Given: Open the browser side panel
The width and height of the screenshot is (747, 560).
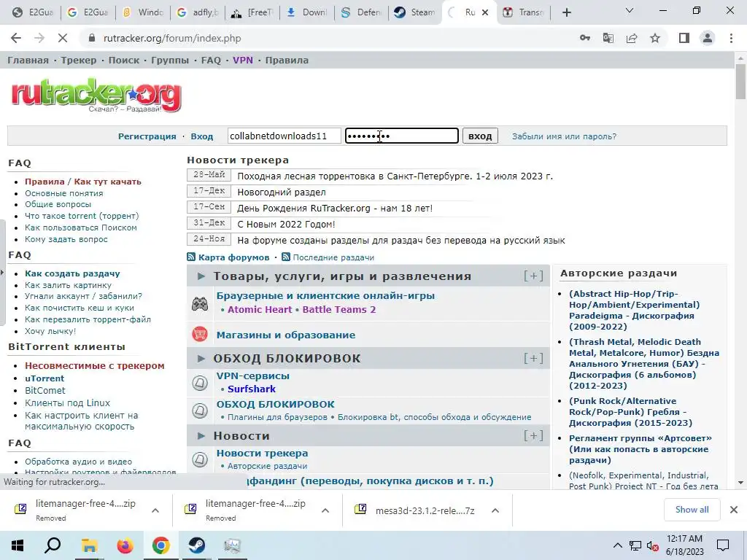Looking at the screenshot, I should click(x=684, y=38).
